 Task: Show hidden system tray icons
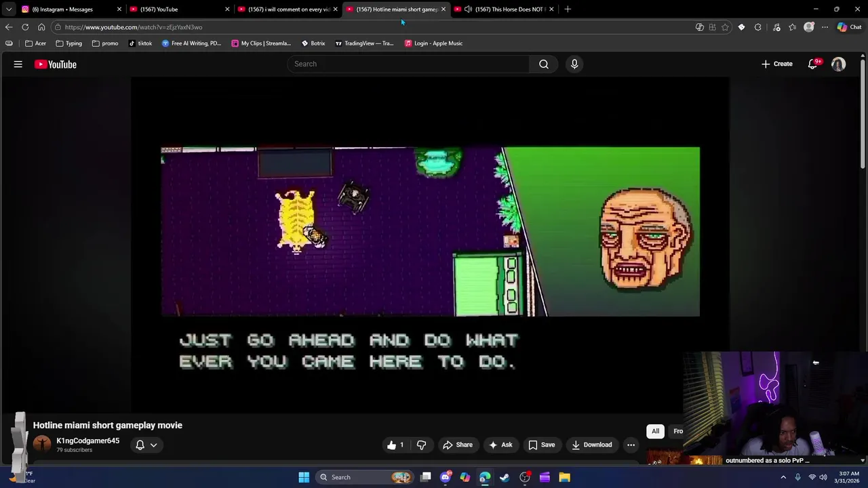(x=783, y=477)
